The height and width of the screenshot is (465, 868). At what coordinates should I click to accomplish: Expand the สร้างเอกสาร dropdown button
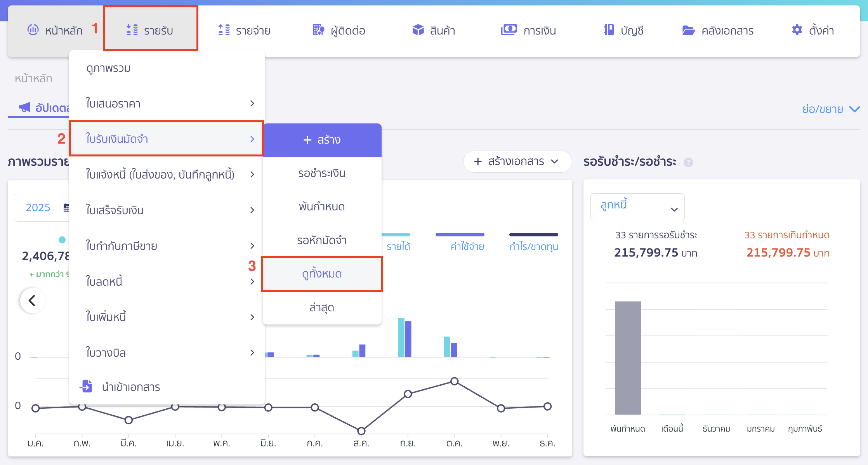point(517,161)
